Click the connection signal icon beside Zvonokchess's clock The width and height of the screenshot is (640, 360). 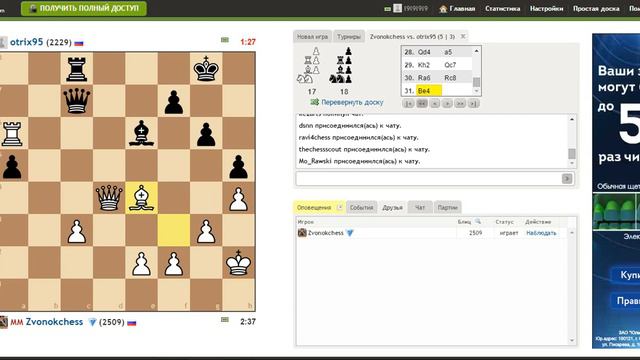click(224, 320)
